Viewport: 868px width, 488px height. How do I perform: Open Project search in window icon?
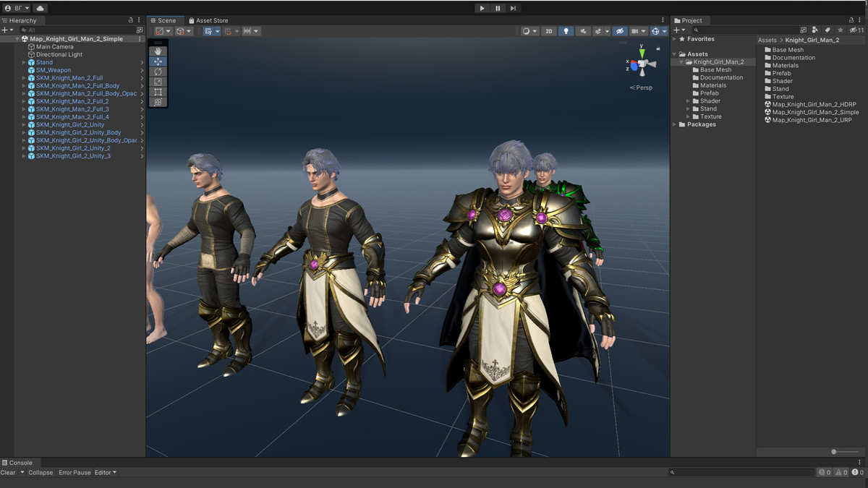click(804, 30)
